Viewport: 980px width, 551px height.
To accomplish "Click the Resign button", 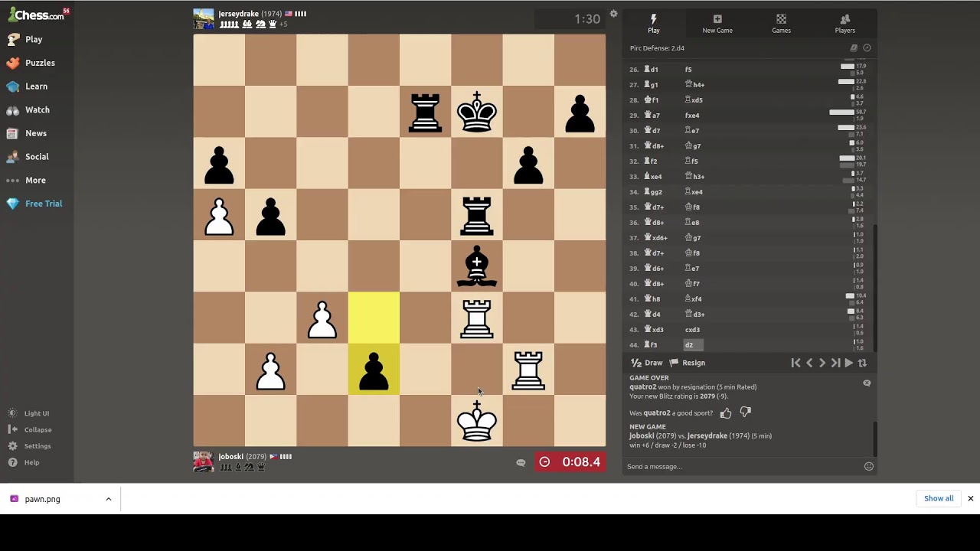I will (688, 363).
